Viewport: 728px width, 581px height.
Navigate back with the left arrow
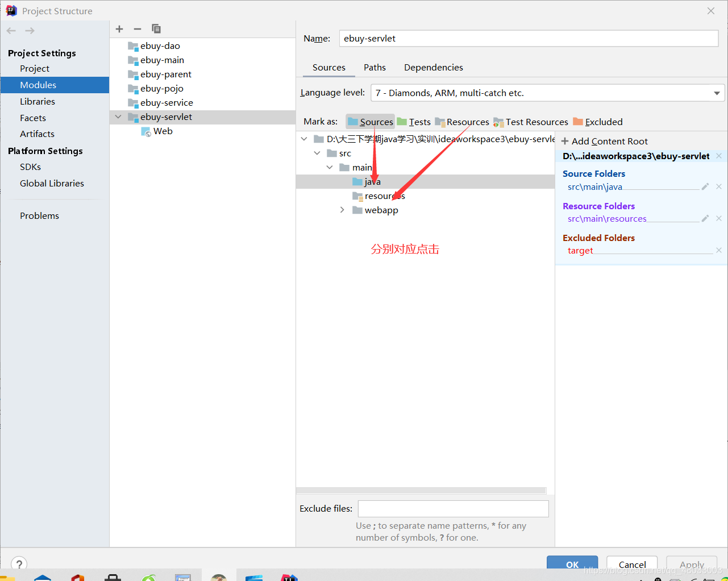11,31
